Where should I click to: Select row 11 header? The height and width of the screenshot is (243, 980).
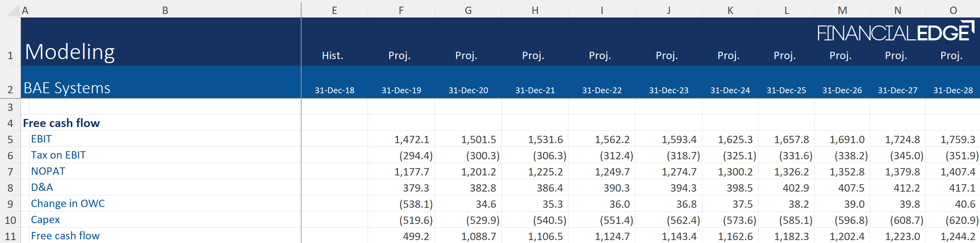(10, 236)
